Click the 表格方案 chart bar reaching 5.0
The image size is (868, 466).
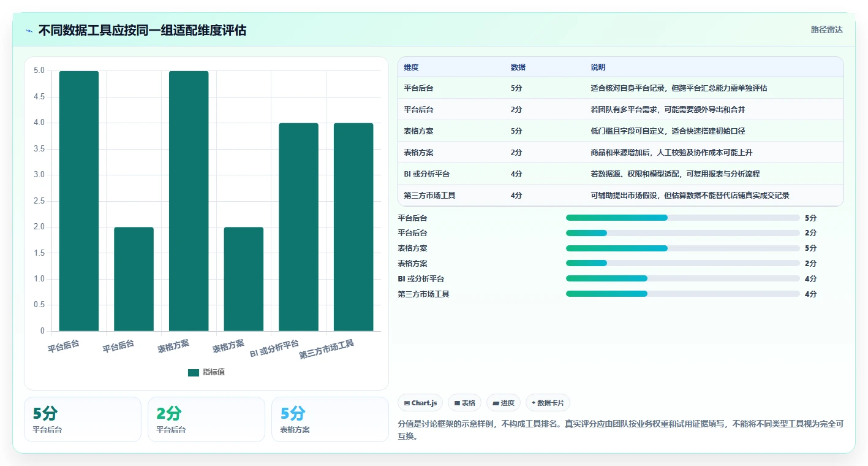(x=189, y=201)
